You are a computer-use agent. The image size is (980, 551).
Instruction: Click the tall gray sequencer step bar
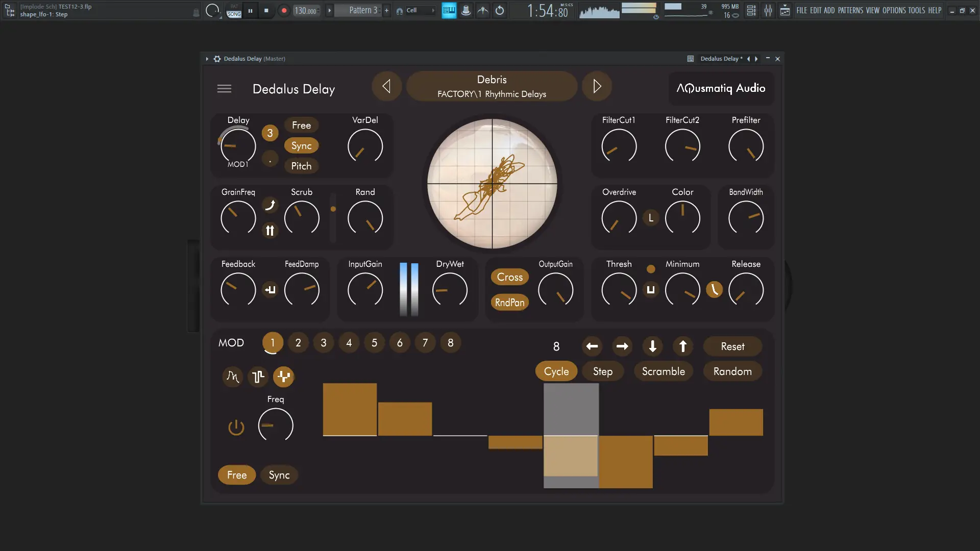pyautogui.click(x=571, y=409)
